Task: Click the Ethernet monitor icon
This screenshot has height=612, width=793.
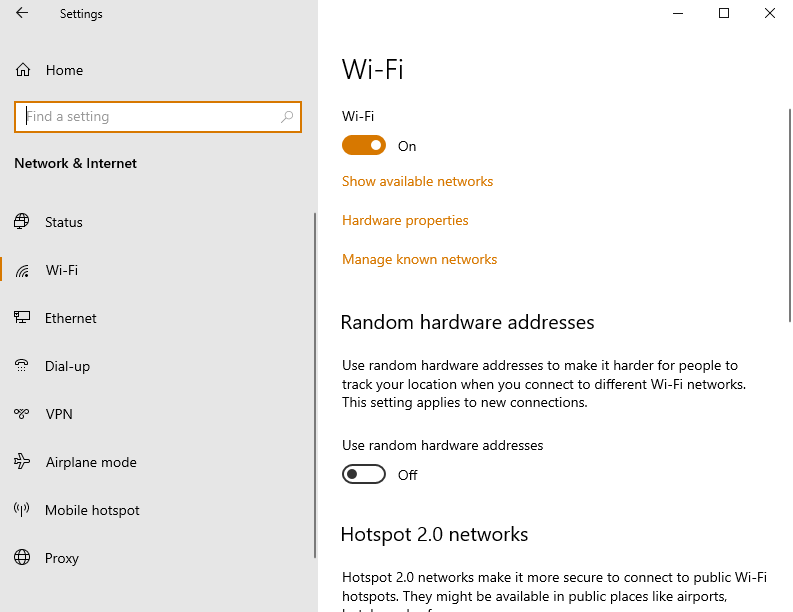Action: [22, 318]
